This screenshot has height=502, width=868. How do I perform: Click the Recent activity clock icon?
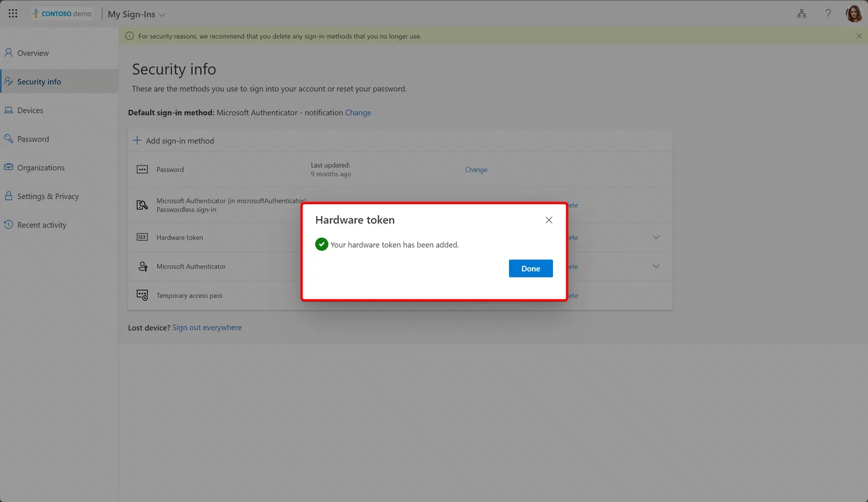click(x=9, y=225)
